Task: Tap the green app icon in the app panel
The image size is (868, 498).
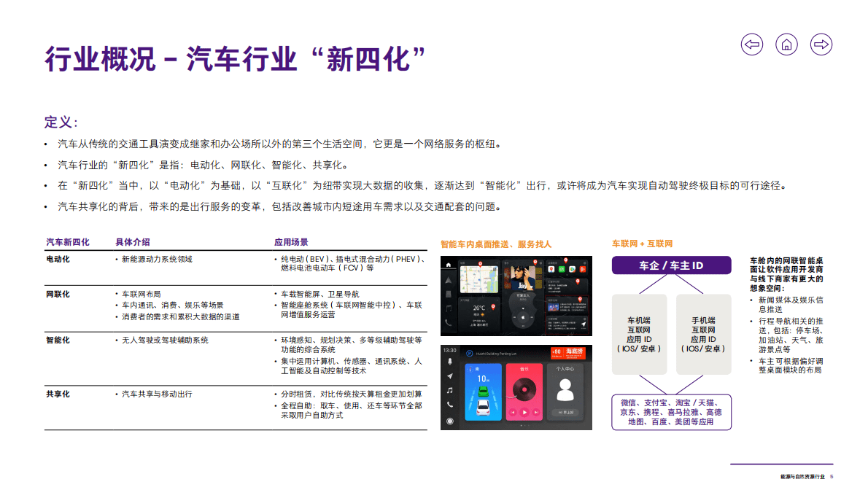Action: [562, 271]
